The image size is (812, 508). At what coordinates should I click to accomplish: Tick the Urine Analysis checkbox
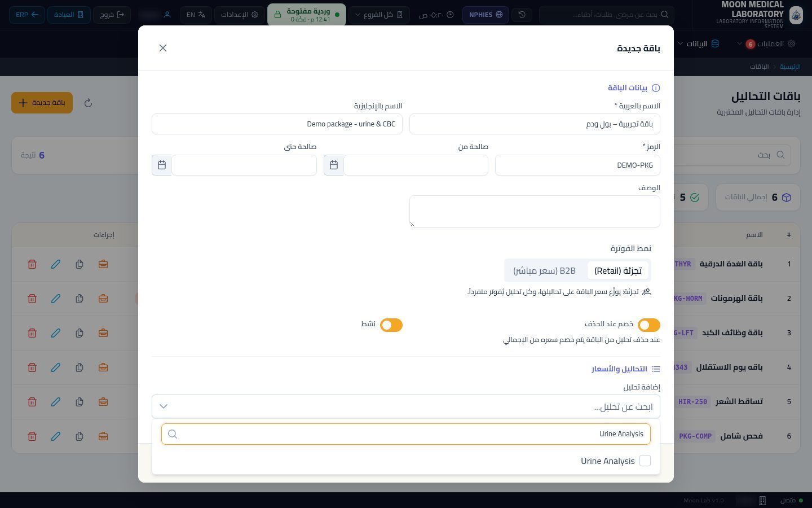(645, 461)
